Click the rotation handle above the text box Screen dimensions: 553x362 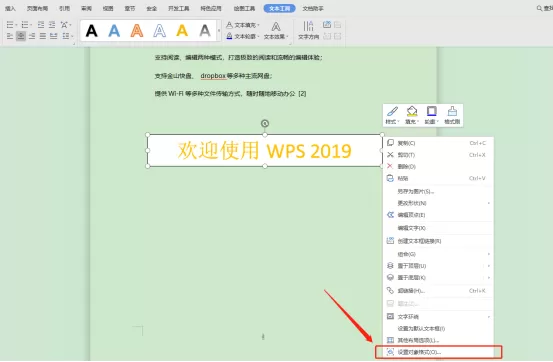click(265, 123)
